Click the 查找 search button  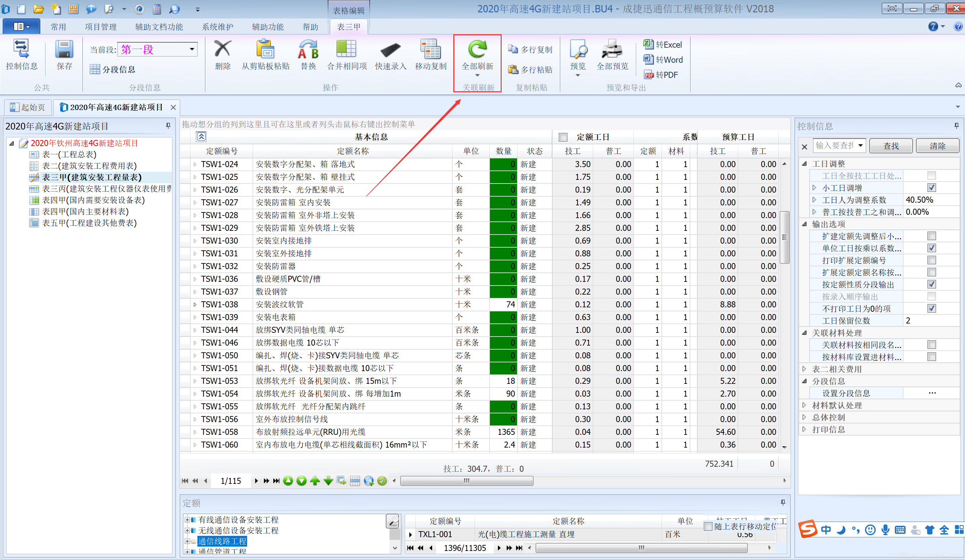point(891,146)
